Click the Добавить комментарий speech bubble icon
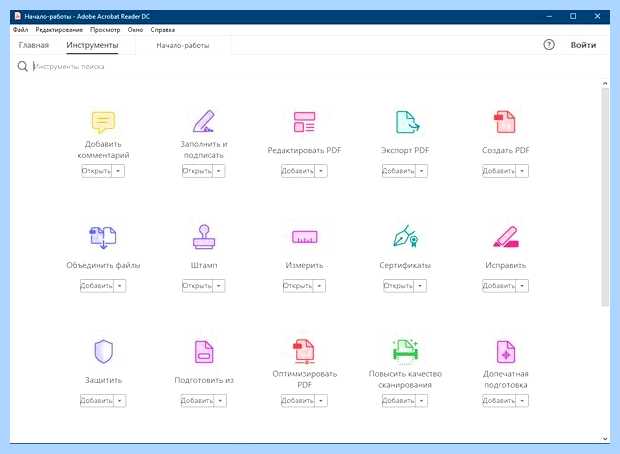 pyautogui.click(x=103, y=122)
